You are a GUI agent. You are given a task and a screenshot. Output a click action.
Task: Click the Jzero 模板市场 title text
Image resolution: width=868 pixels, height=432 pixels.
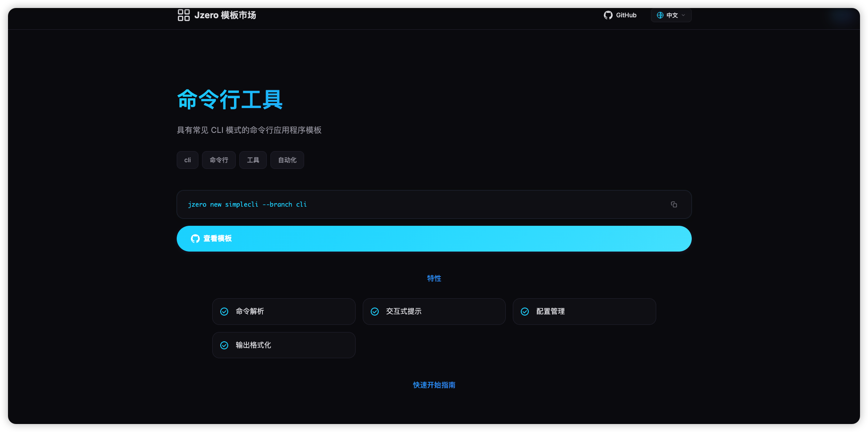[225, 15]
